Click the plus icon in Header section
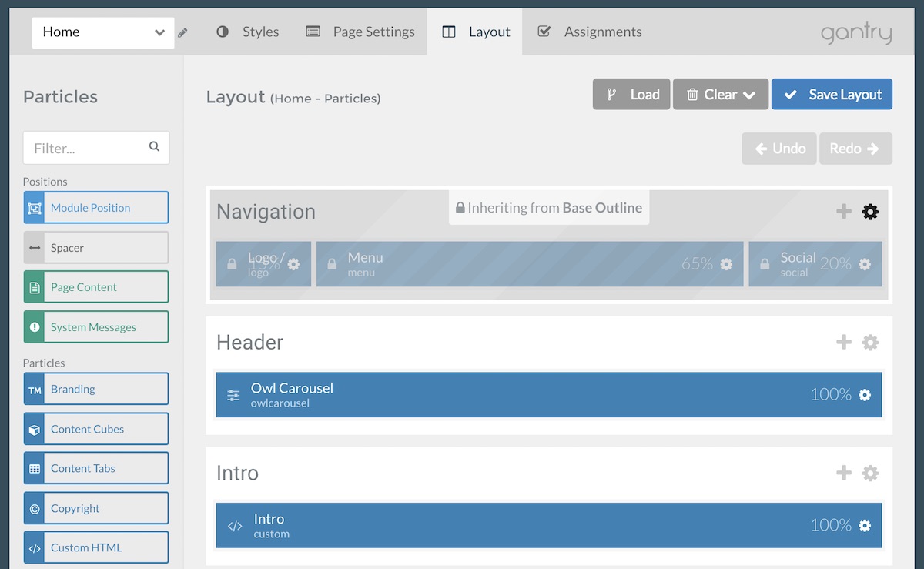Screen dimensions: 924x569 (x=844, y=343)
